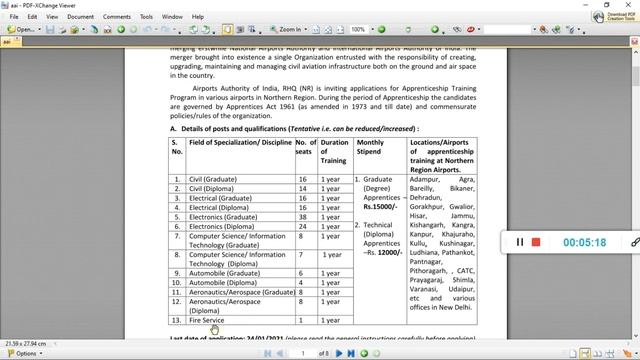Click the Fit Width icon
Image resolution: width=640 pixels, height=360 pixels.
[340, 29]
